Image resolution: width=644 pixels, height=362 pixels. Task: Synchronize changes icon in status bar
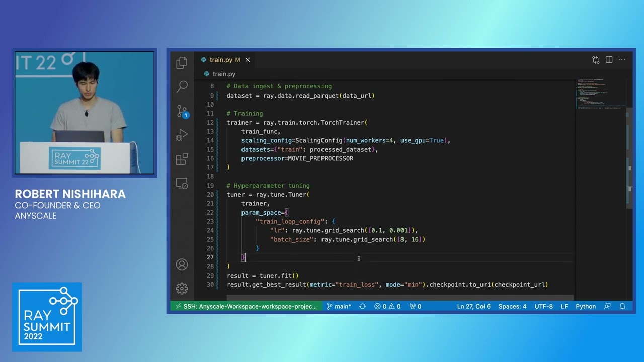(362, 306)
